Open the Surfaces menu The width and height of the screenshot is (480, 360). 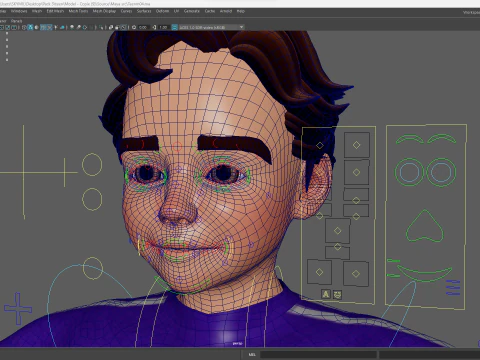coord(144,11)
